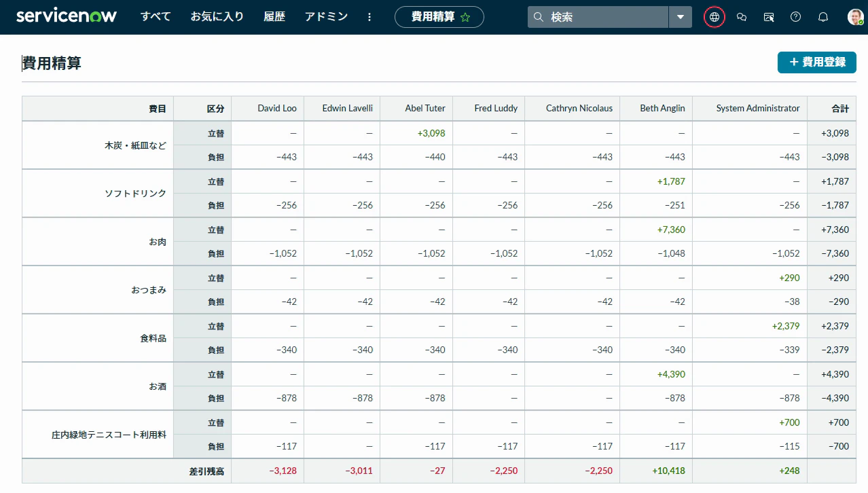Open the すべて menu
The width and height of the screenshot is (868, 493).
click(156, 17)
